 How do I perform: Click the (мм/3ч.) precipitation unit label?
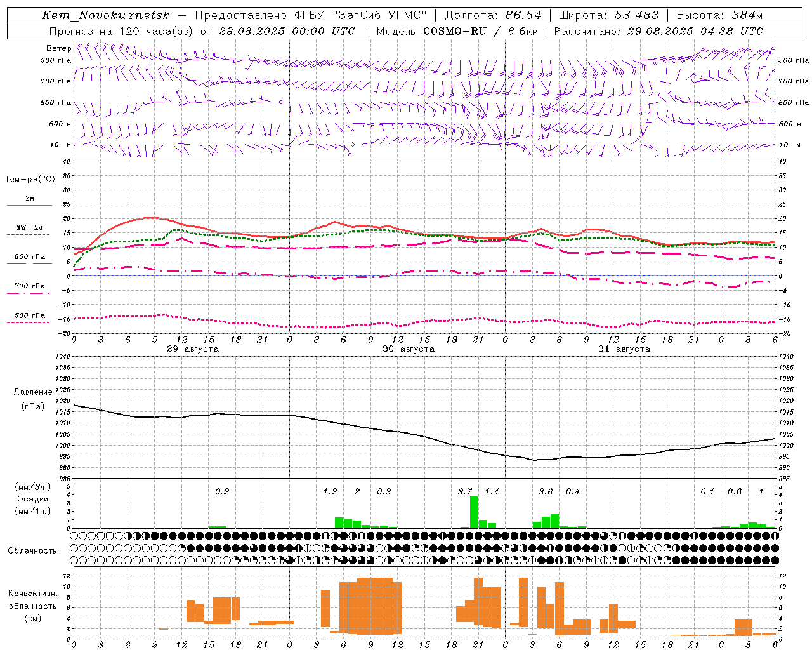pyautogui.click(x=32, y=487)
